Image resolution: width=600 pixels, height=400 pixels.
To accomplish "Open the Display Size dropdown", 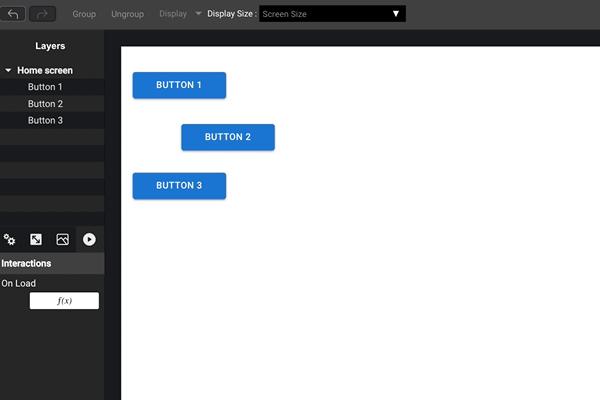I will (x=332, y=14).
